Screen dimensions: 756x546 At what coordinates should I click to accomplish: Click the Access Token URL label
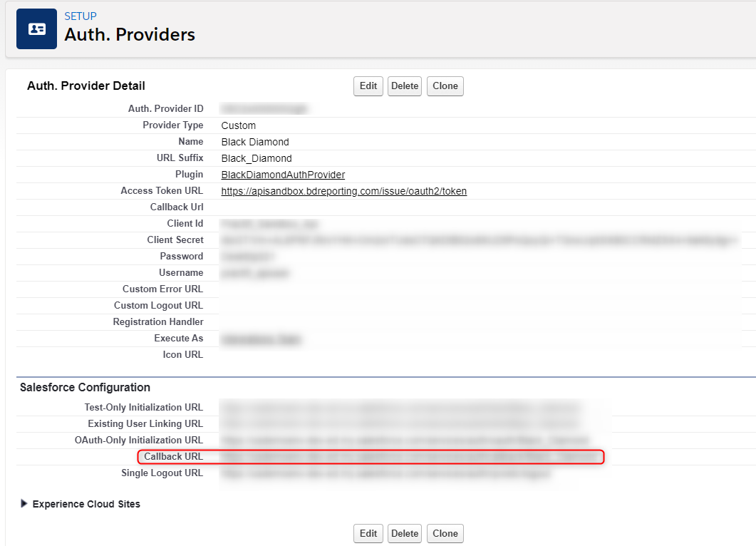pyautogui.click(x=162, y=190)
